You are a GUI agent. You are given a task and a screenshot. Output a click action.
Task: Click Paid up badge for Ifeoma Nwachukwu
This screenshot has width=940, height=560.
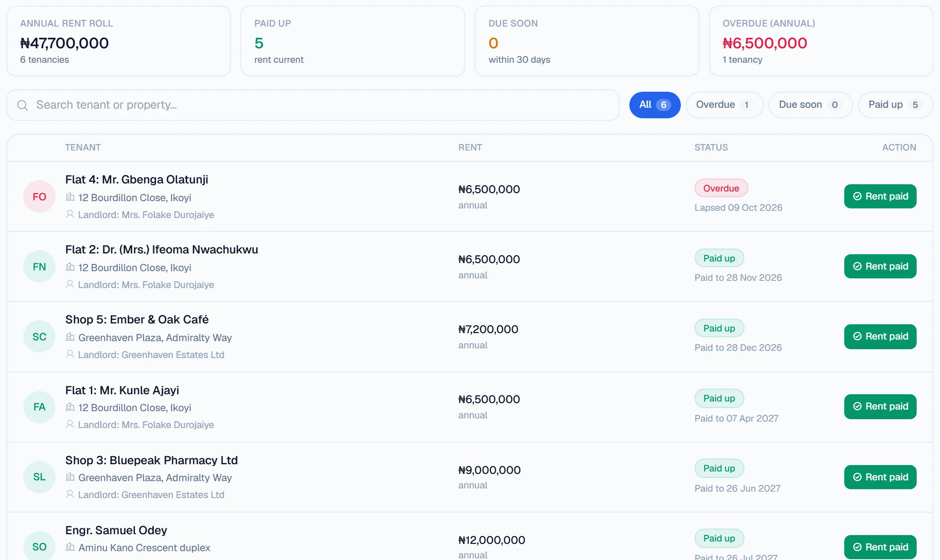coord(719,258)
